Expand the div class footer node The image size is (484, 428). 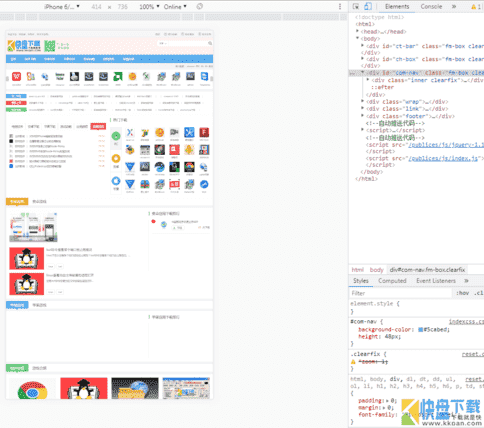363,116
